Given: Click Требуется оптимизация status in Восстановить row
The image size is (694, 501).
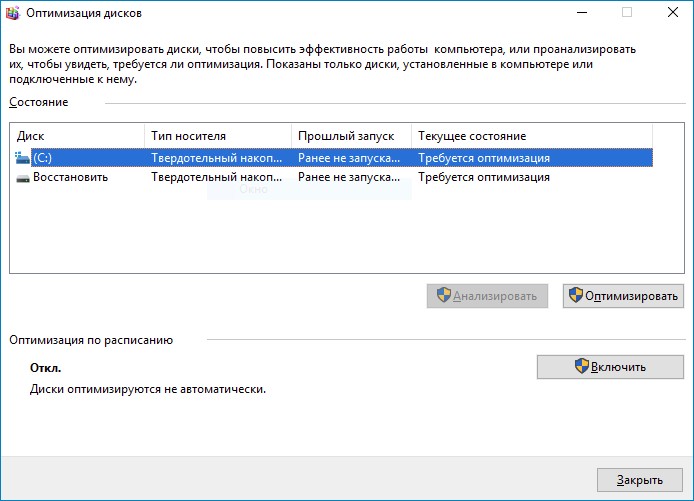Looking at the screenshot, I should [x=484, y=177].
